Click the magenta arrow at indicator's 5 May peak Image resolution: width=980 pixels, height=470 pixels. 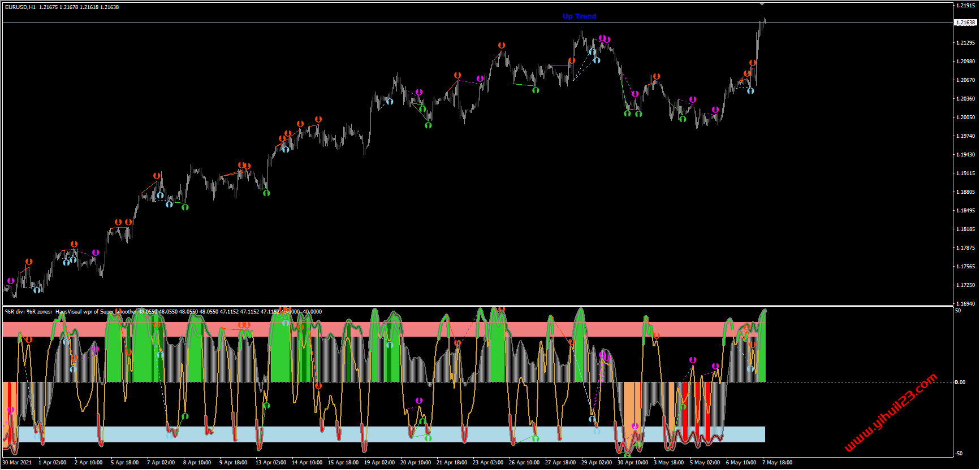pos(693,360)
